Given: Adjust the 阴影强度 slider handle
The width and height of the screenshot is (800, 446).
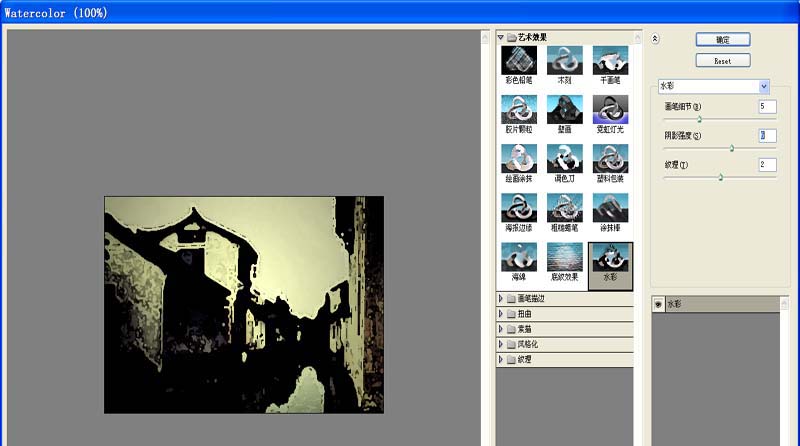Looking at the screenshot, I should 732,148.
